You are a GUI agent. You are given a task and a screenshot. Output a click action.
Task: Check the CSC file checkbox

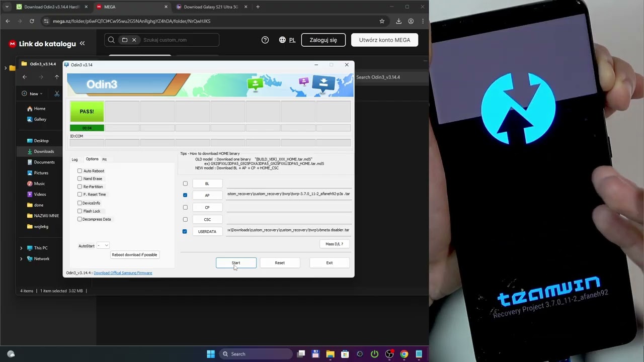pos(185,219)
